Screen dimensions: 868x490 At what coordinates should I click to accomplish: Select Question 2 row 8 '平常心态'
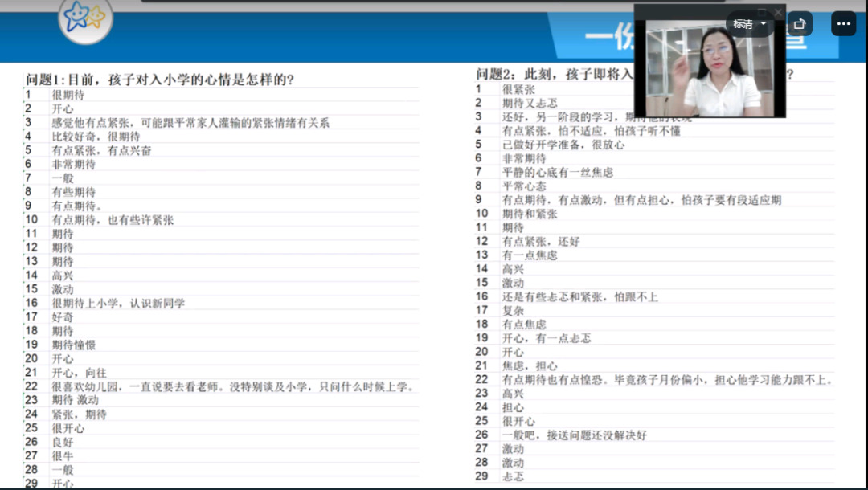(524, 186)
